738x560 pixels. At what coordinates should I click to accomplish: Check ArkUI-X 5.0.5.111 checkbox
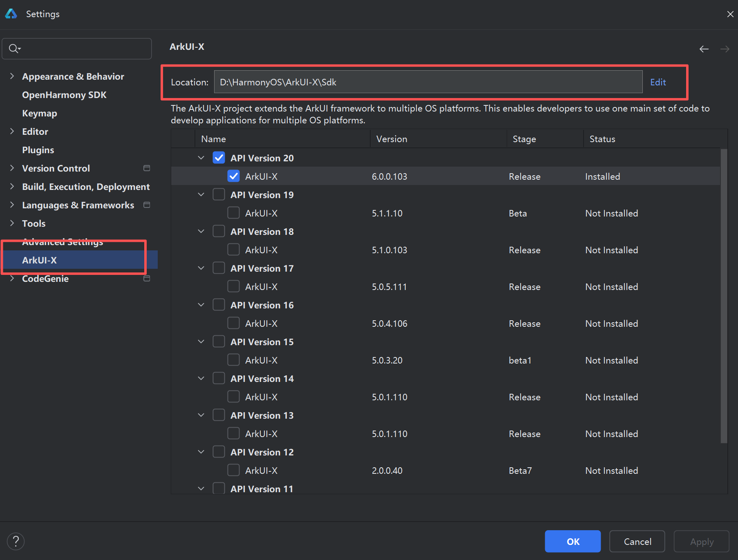[233, 286]
